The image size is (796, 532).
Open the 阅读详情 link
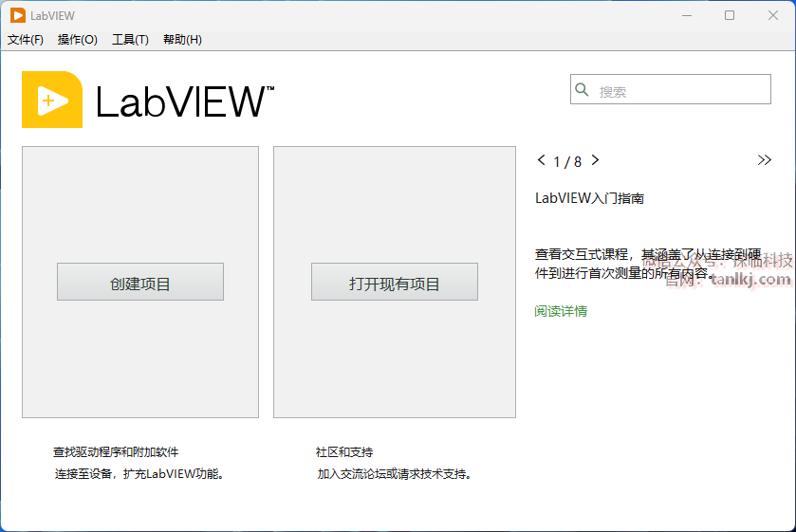coord(561,311)
